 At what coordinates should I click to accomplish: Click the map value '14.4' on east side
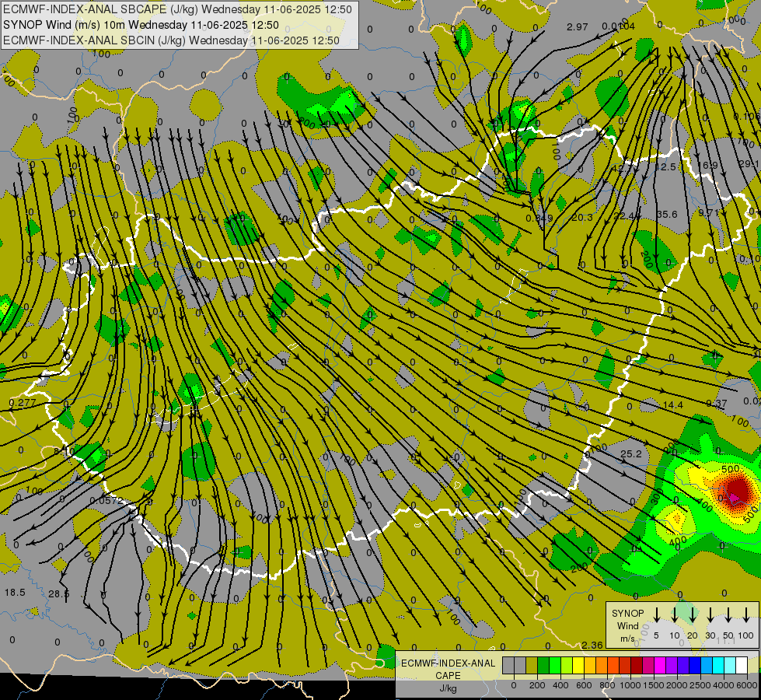point(672,404)
